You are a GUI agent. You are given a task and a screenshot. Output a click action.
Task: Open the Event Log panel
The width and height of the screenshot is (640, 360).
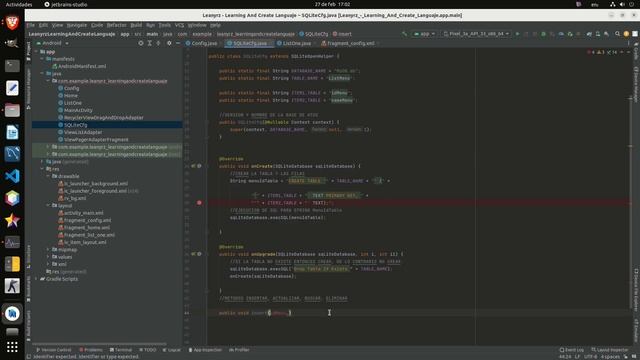pyautogui.click(x=571, y=350)
